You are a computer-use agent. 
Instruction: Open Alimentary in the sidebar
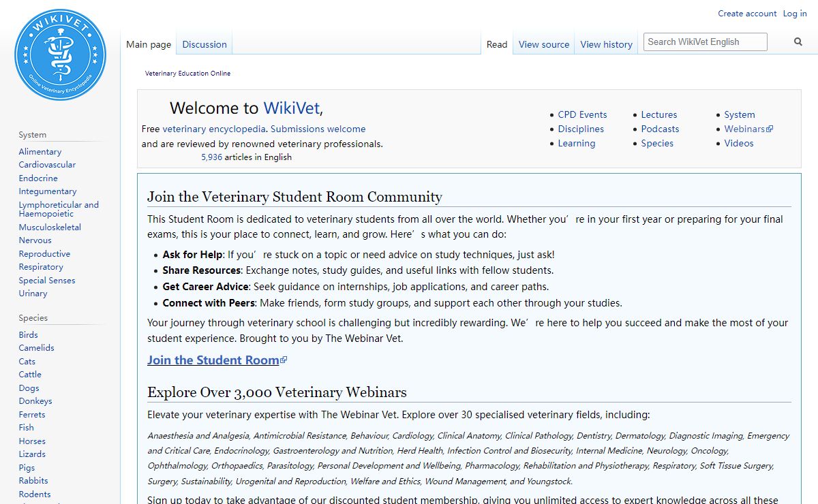pyautogui.click(x=40, y=152)
